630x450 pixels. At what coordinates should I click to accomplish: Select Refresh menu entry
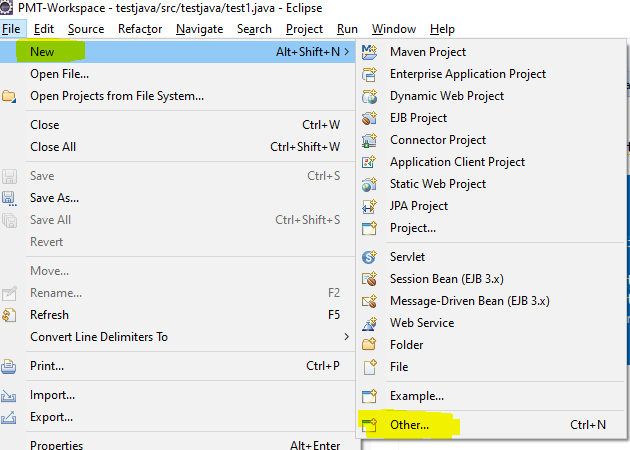tap(178, 315)
